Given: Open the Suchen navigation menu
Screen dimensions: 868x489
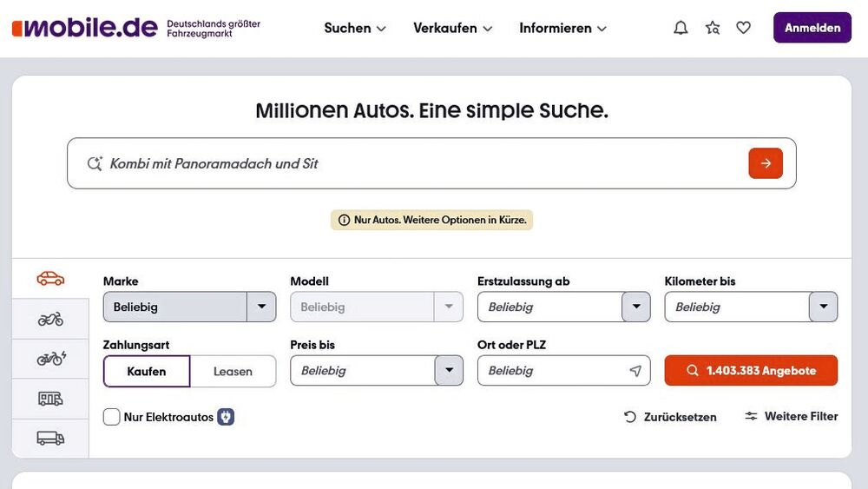Looking at the screenshot, I should pos(354,28).
